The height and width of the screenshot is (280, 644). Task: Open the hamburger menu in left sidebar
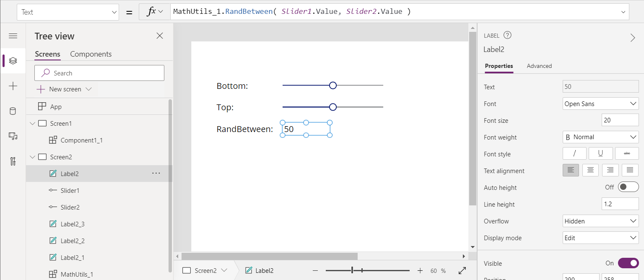tap(13, 36)
